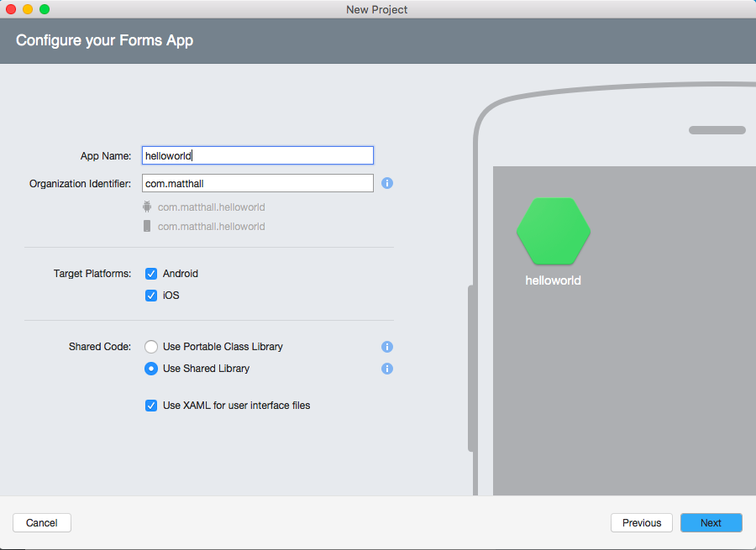The image size is (756, 550).
Task: Choose the Use Shared Library radio button
Action: point(151,369)
